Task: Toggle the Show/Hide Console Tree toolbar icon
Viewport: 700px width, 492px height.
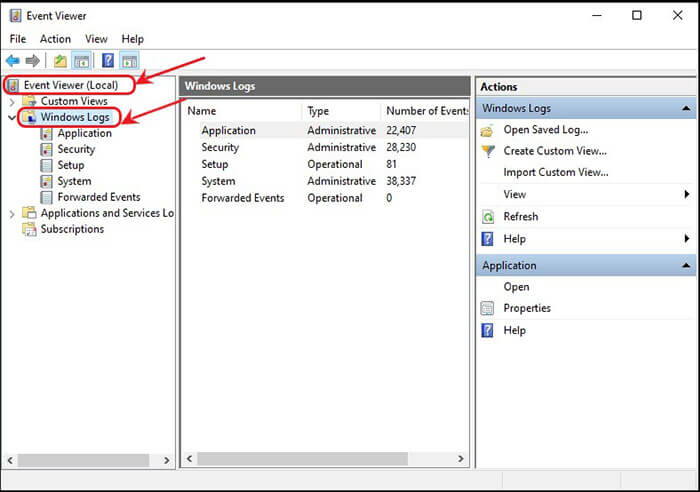Action: 82,61
